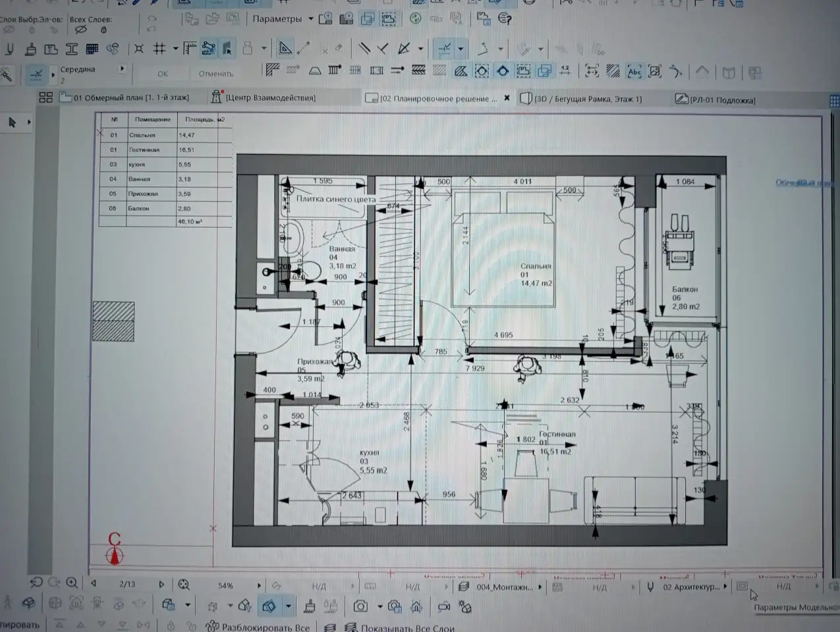This screenshot has width=840, height=632.
Task: Click the camera icon in bottom toolbar
Action: pos(360,606)
